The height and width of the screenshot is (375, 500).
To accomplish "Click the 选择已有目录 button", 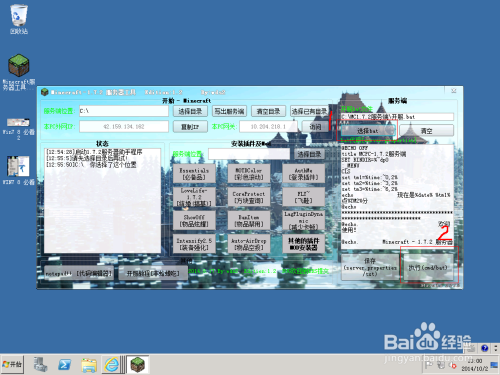I will pyautogui.click(x=309, y=111).
